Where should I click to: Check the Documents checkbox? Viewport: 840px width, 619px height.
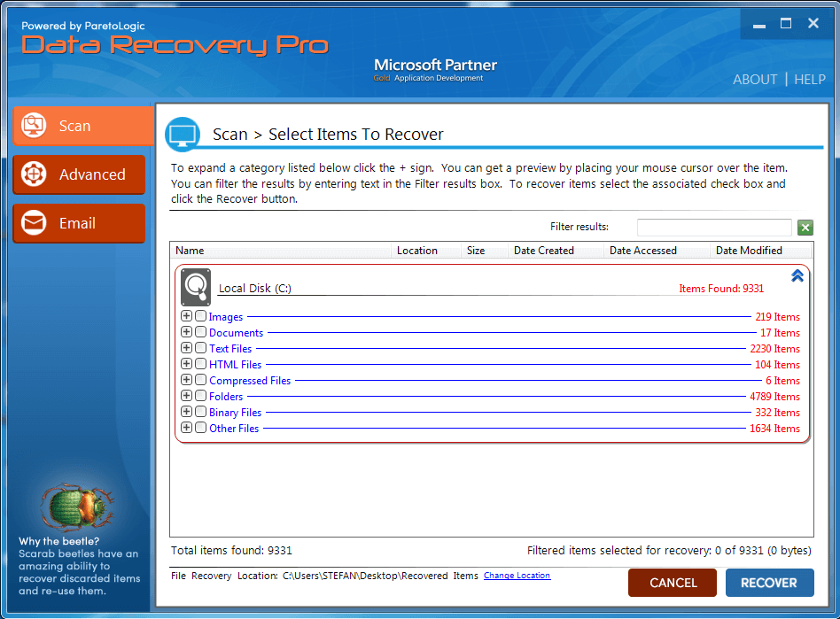pos(201,332)
